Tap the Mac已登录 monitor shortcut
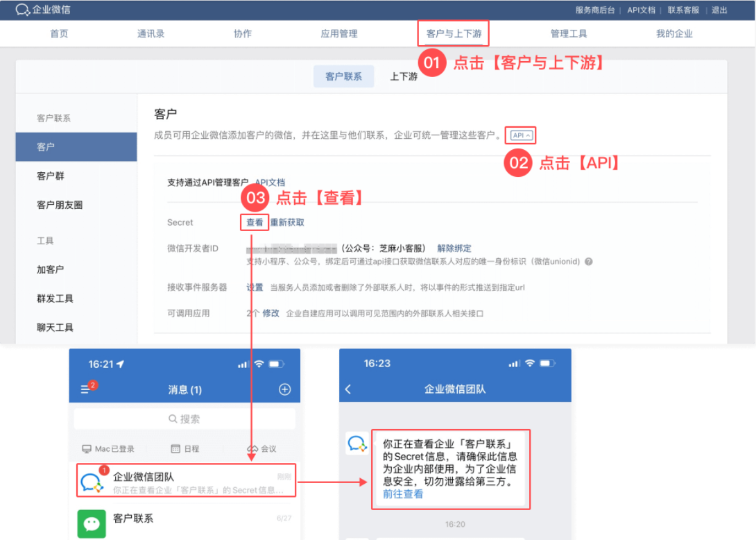Viewport: 756px width, 540px height. coord(108,449)
